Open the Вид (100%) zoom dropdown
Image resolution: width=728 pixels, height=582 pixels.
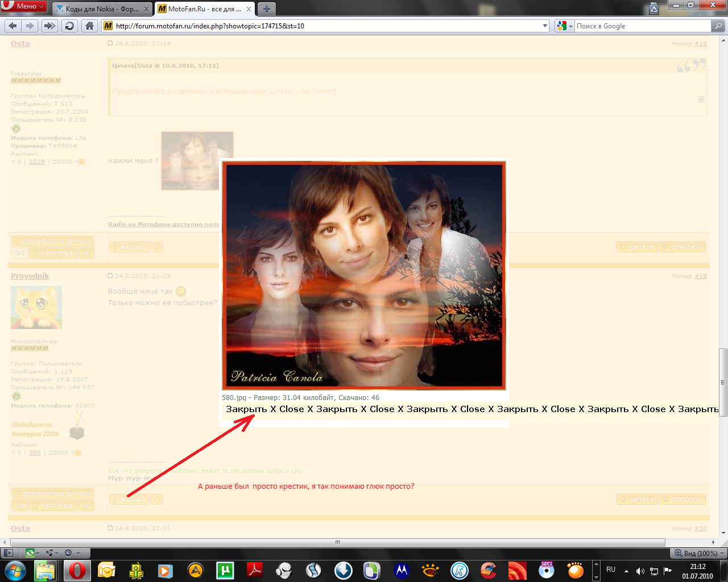click(x=700, y=553)
